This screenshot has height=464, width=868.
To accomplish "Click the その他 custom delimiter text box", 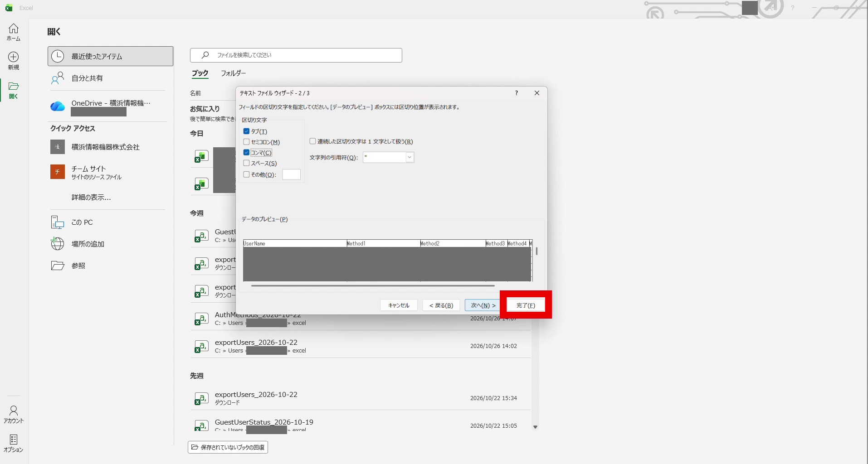I will click(291, 174).
